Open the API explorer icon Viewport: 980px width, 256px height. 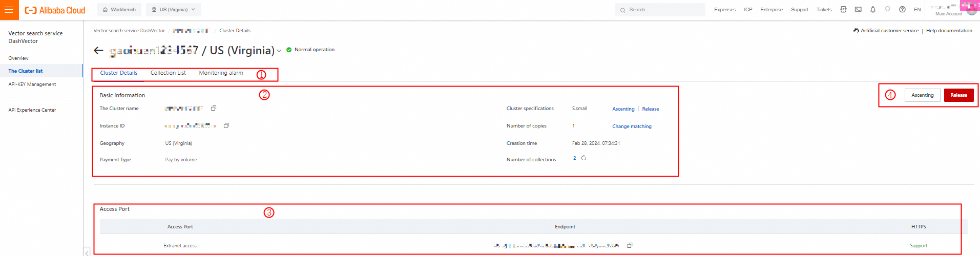point(843,9)
